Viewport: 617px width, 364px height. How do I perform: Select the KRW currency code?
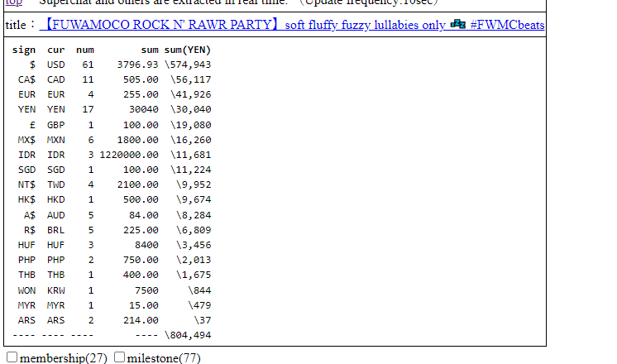56,291
